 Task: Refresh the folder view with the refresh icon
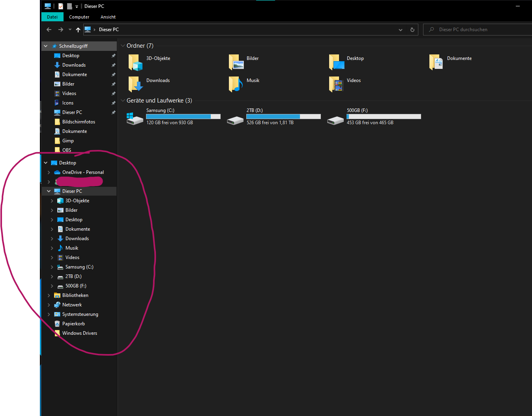(412, 29)
